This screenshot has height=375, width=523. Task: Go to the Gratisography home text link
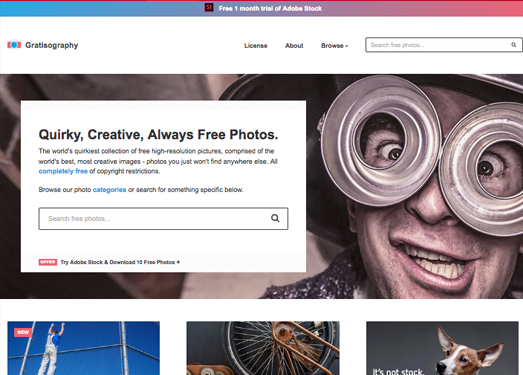(x=52, y=45)
